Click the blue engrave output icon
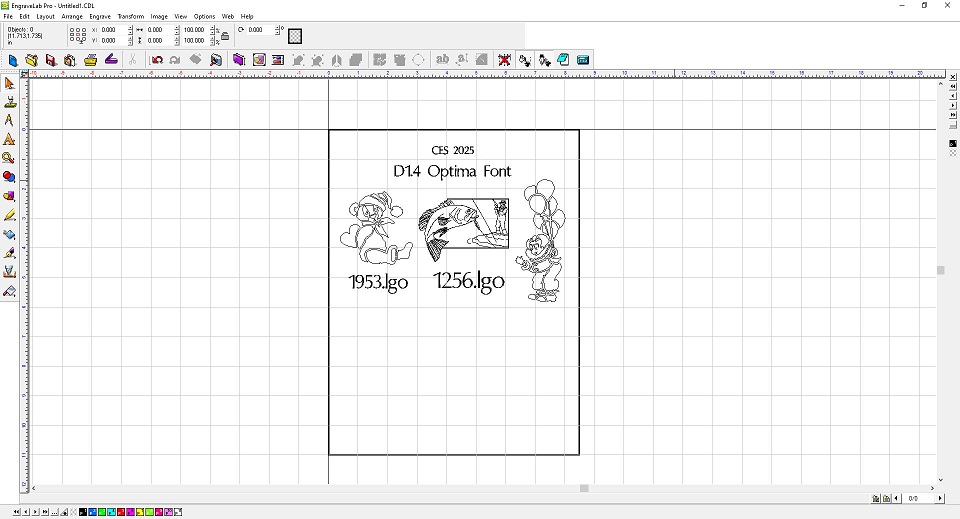Image resolution: width=960 pixels, height=519 pixels. pyautogui.click(x=583, y=60)
